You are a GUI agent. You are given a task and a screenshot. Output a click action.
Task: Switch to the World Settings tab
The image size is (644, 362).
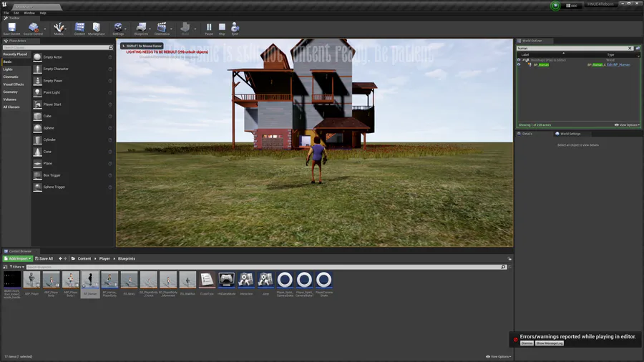pos(569,134)
